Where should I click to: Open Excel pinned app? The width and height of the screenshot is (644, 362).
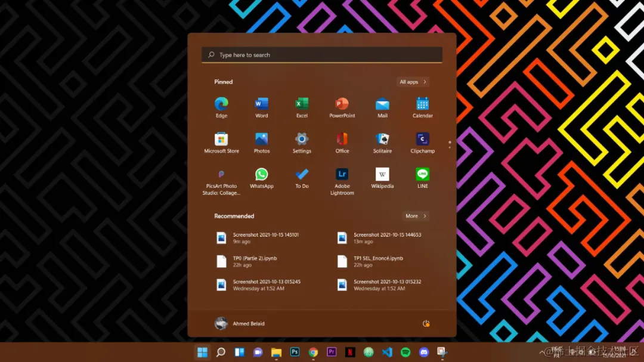pyautogui.click(x=302, y=108)
